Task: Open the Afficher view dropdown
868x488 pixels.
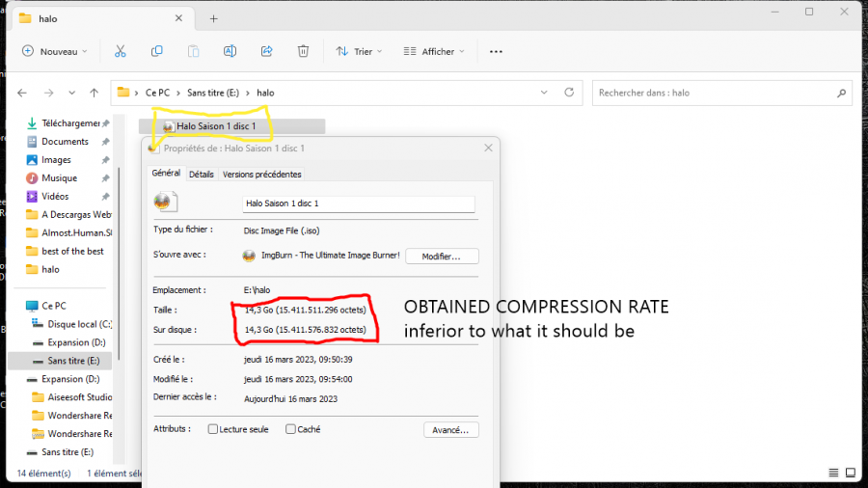Action: (x=433, y=51)
